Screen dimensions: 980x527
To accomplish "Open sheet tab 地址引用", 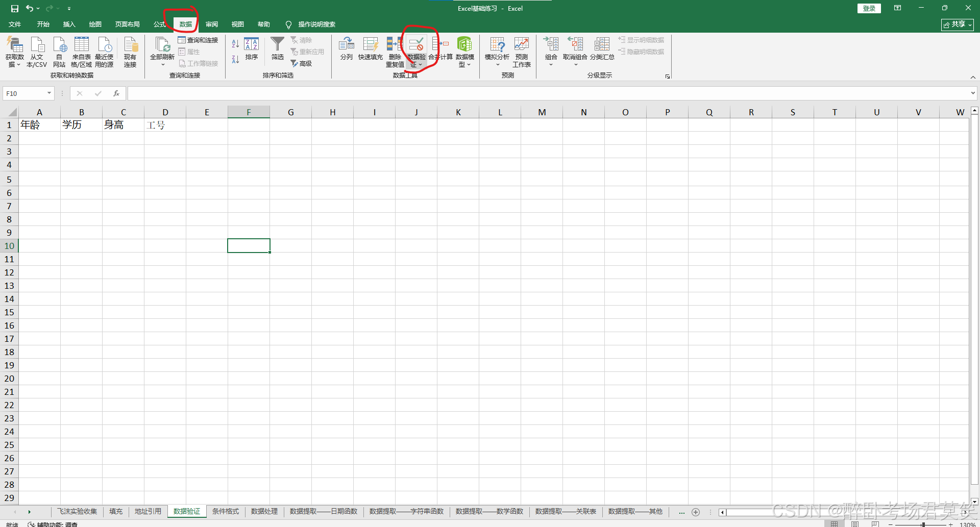I will 148,511.
